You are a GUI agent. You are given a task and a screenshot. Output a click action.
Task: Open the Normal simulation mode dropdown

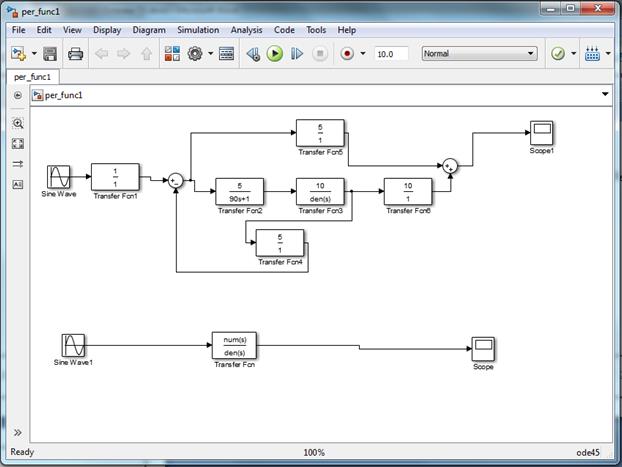[x=480, y=54]
